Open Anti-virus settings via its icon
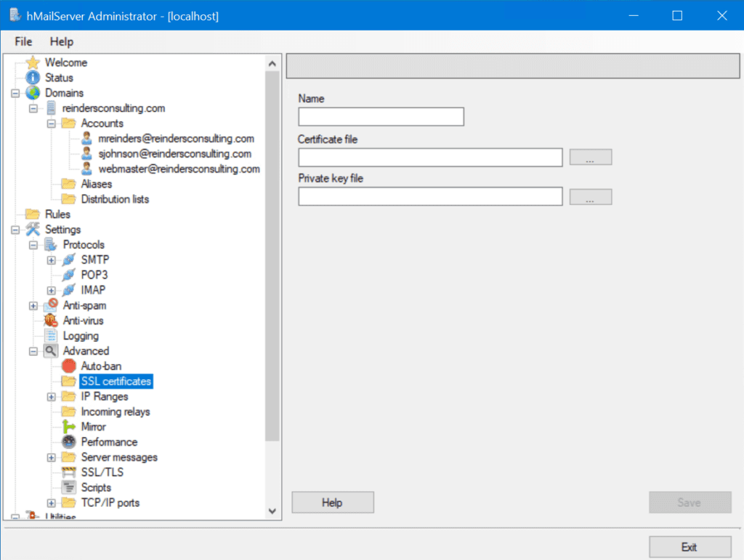 52,320
